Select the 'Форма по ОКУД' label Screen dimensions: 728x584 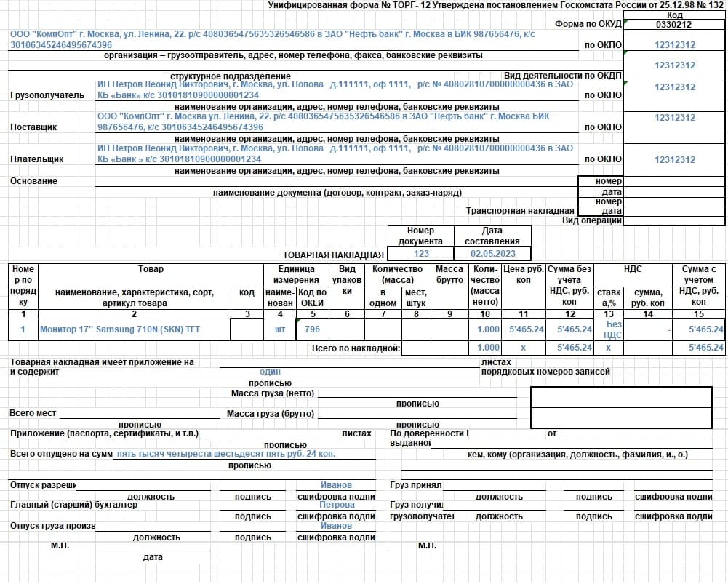(x=588, y=24)
